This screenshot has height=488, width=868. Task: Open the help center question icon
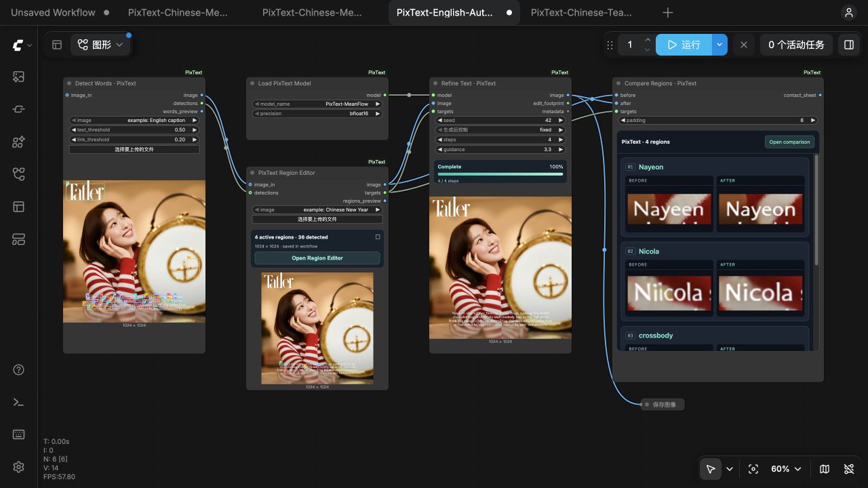18,369
